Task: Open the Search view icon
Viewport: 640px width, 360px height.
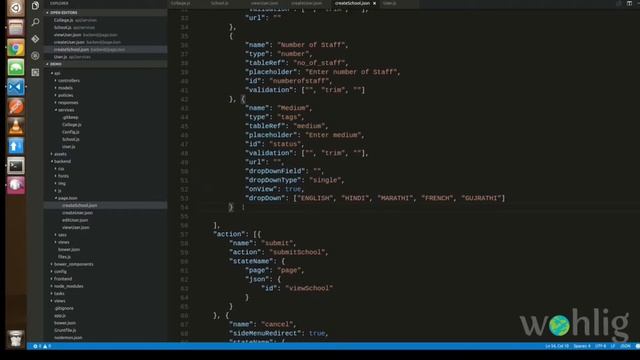Action: [36, 22]
